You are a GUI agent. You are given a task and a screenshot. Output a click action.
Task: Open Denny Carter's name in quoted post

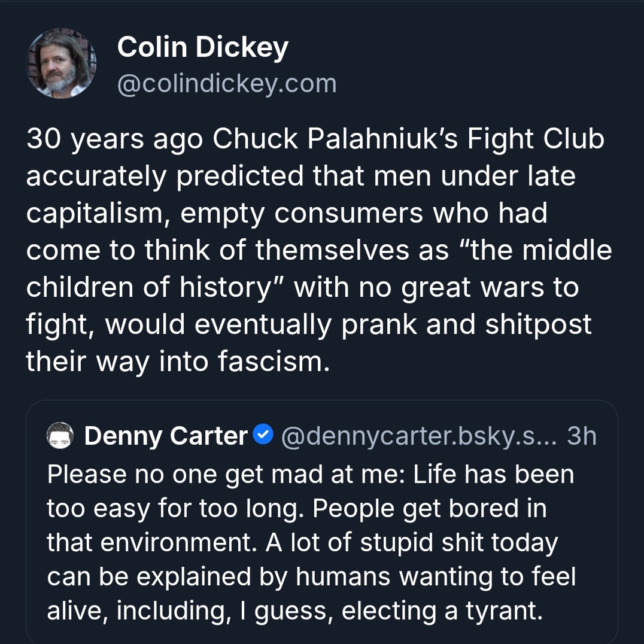coord(166,436)
